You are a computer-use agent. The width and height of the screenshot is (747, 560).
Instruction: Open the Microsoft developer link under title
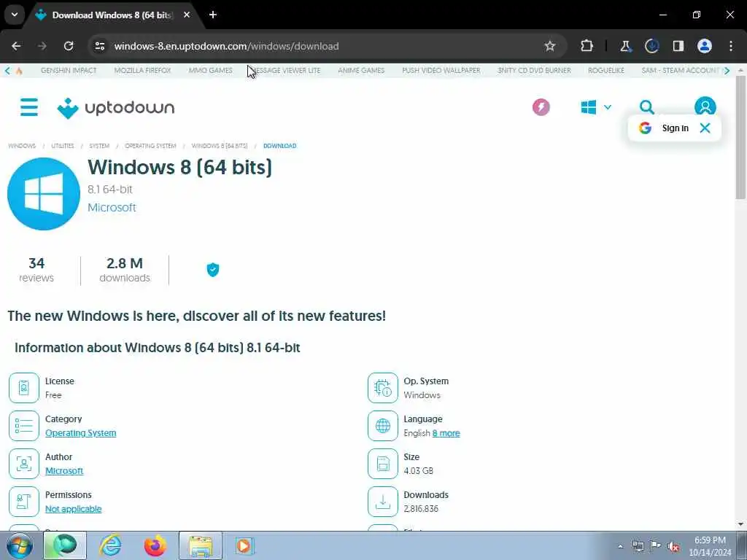tap(112, 207)
